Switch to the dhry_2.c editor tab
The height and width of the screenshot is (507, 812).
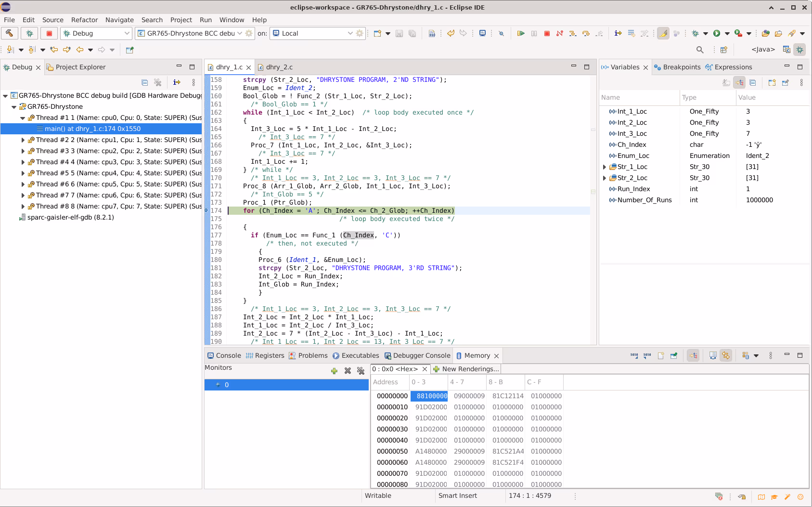279,67
